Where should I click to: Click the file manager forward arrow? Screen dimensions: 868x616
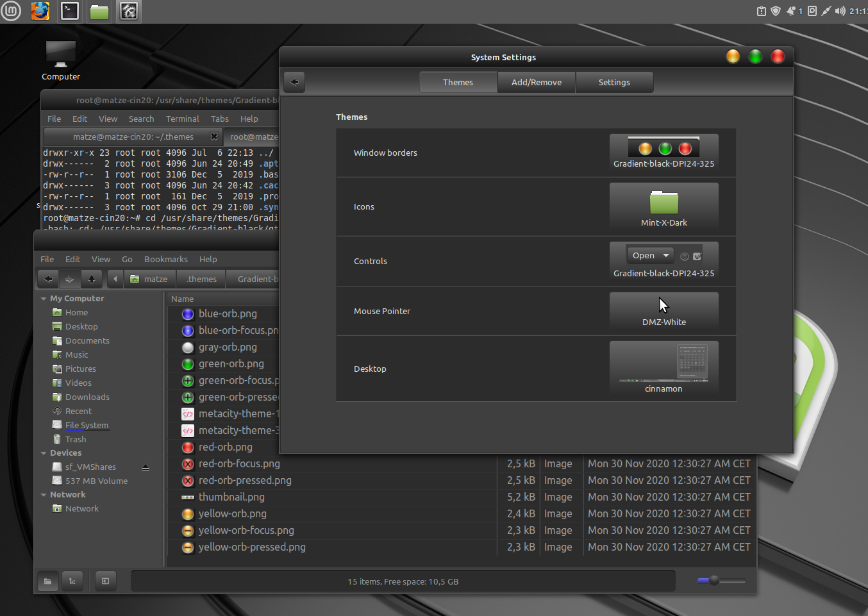pos(70,279)
